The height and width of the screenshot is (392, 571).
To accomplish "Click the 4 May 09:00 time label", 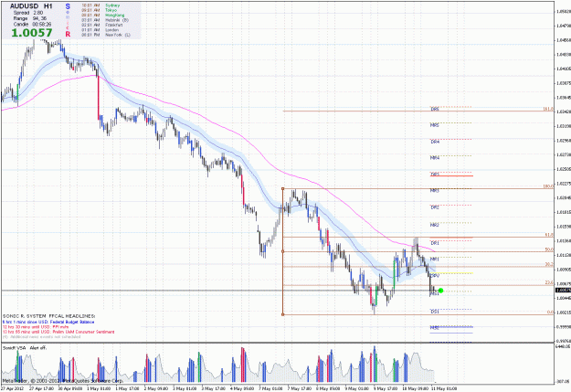I will 242,389.
